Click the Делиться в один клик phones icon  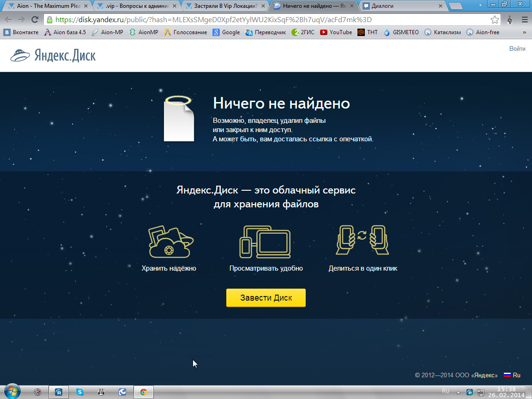(x=363, y=240)
